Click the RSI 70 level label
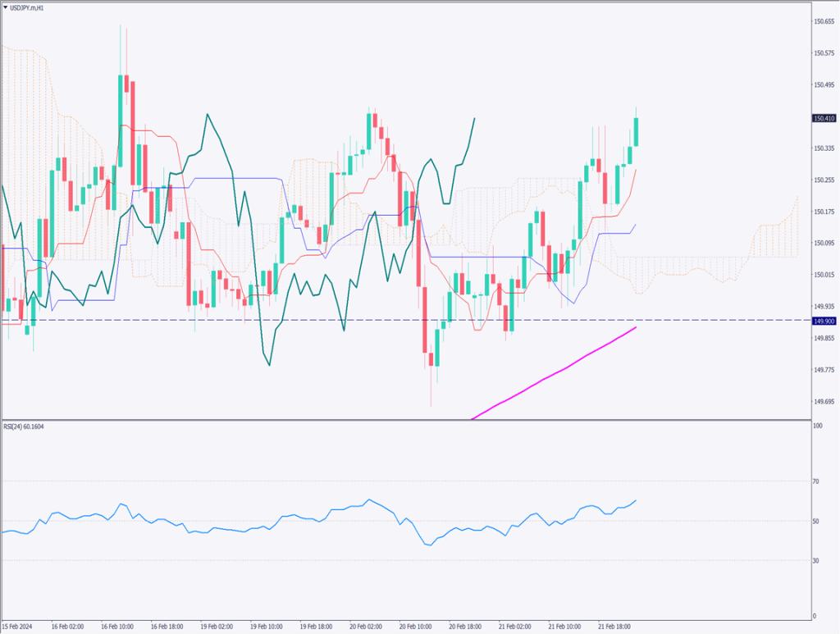This screenshot has width=840, height=634. coord(816,481)
